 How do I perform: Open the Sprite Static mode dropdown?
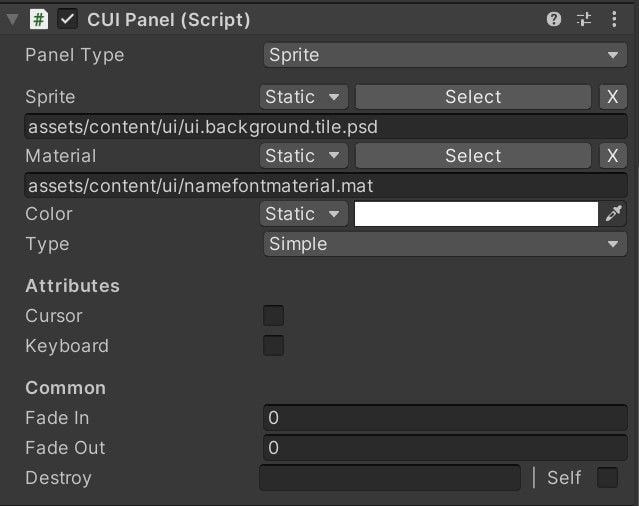[304, 97]
